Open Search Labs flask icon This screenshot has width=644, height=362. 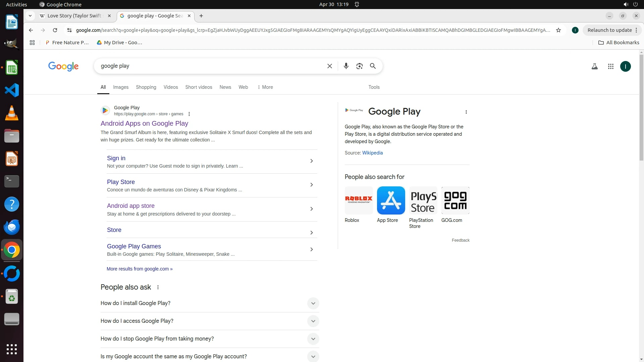tap(594, 66)
